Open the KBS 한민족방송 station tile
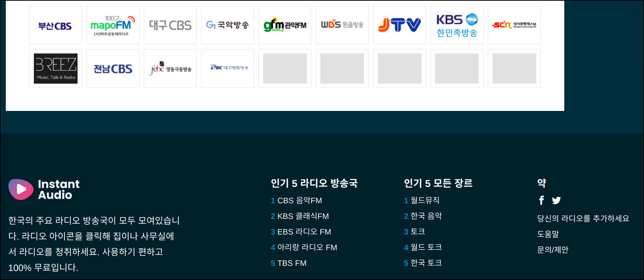This screenshot has height=280, width=644. click(457, 25)
